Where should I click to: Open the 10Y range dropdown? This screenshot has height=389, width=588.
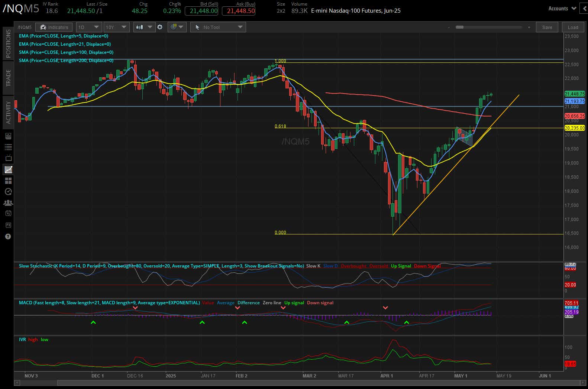(116, 27)
